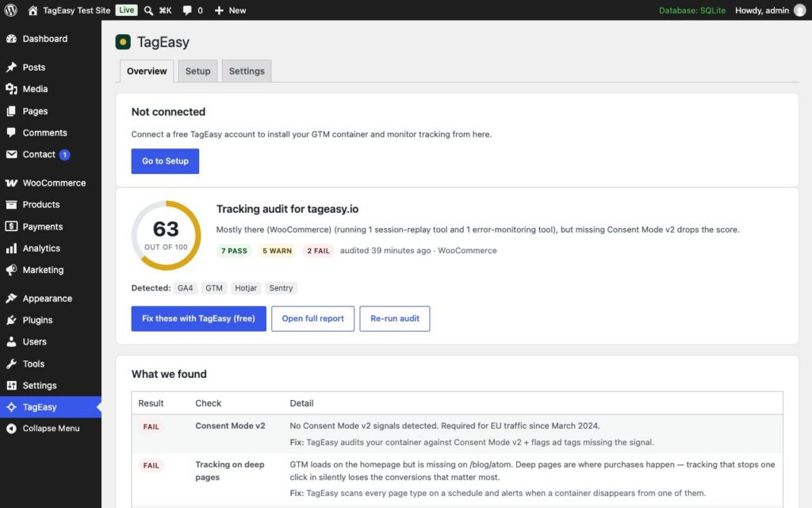Click the plus icon next to New

219,10
